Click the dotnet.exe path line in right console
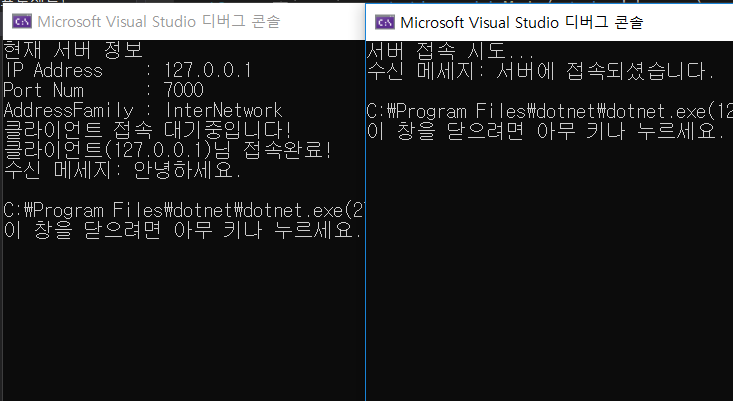This screenshot has width=733, height=401. [550, 111]
